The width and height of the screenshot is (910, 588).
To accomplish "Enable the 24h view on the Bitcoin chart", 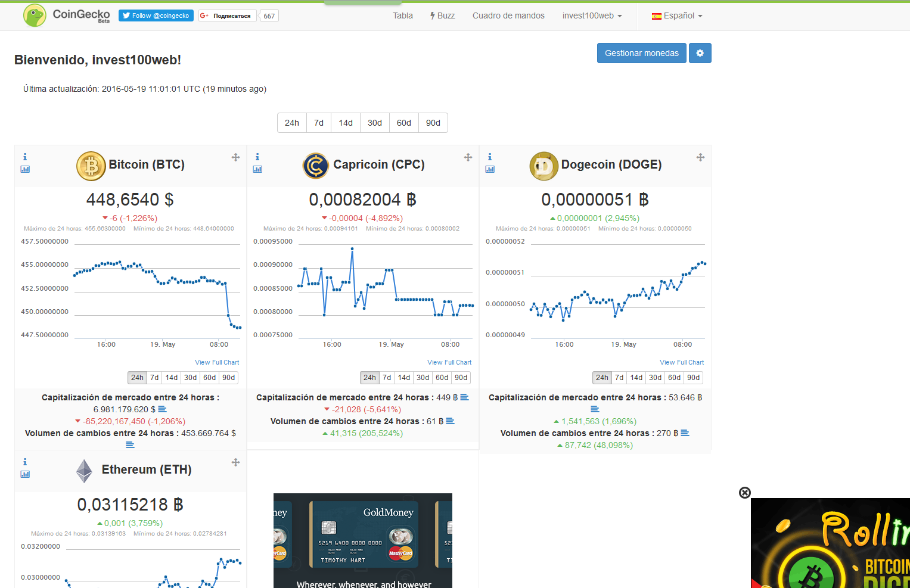I will tap(137, 377).
